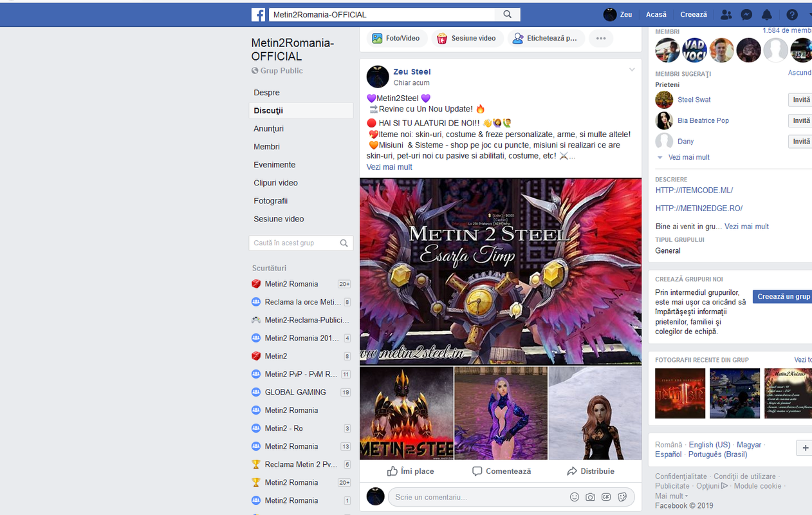Image resolution: width=812 pixels, height=515 pixels.
Task: Attach a photo via camera icon in comment box
Action: [x=590, y=497]
